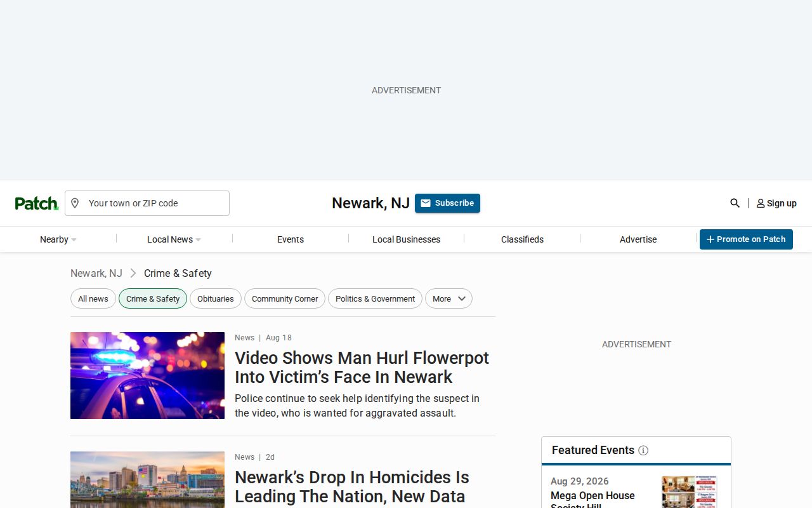The height and width of the screenshot is (508, 812).
Task: Select the Crime & Safety filter pill
Action: [153, 298]
